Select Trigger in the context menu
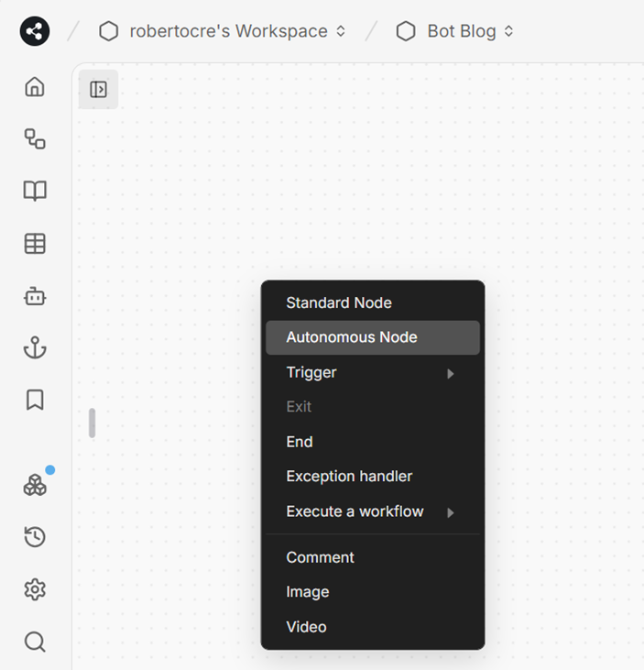The image size is (644, 670). (373, 373)
